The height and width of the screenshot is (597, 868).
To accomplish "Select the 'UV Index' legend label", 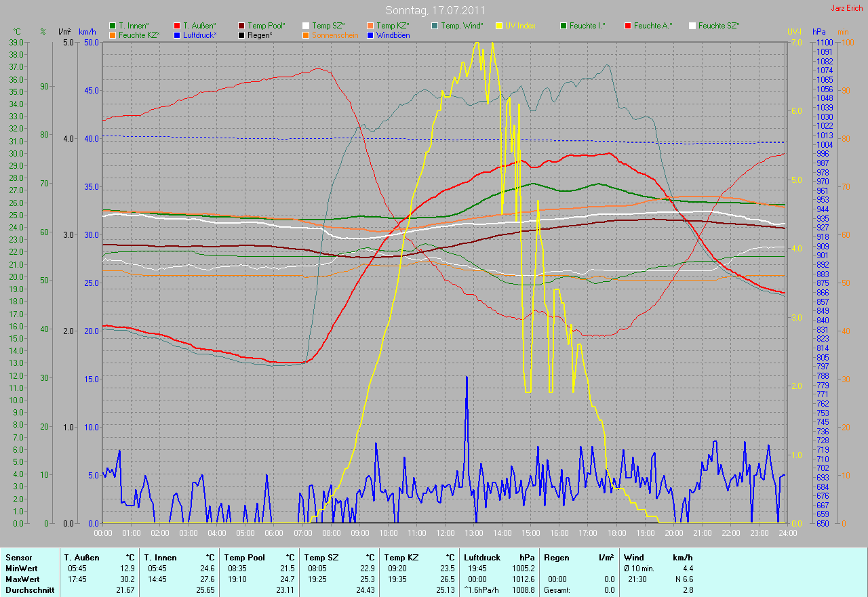I will 521,26.
